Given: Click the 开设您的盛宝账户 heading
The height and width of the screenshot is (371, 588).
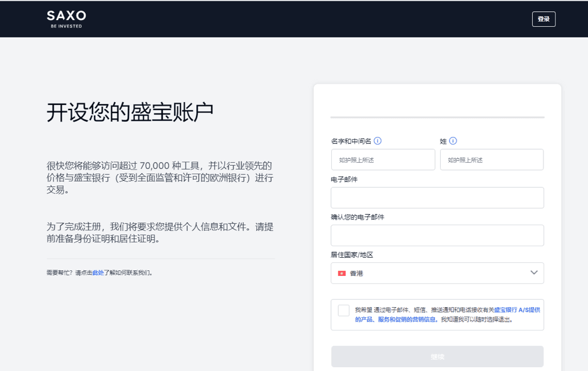Looking at the screenshot, I should pyautogui.click(x=130, y=112).
